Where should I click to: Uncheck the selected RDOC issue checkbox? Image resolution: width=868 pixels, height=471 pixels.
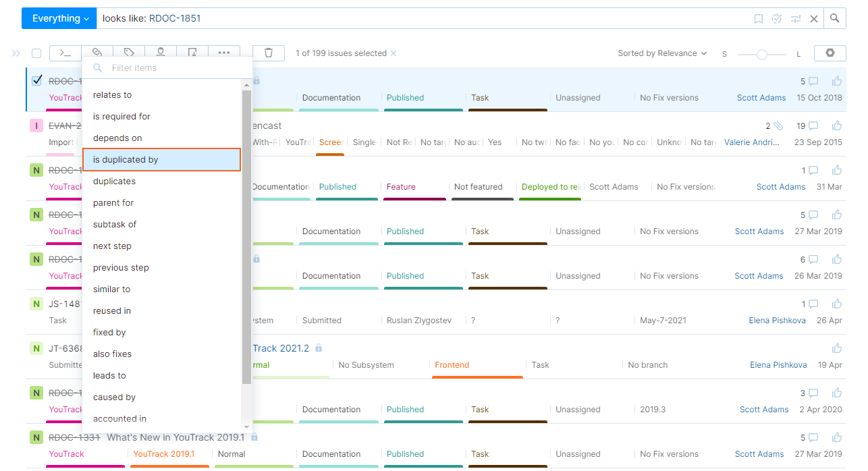(x=37, y=80)
